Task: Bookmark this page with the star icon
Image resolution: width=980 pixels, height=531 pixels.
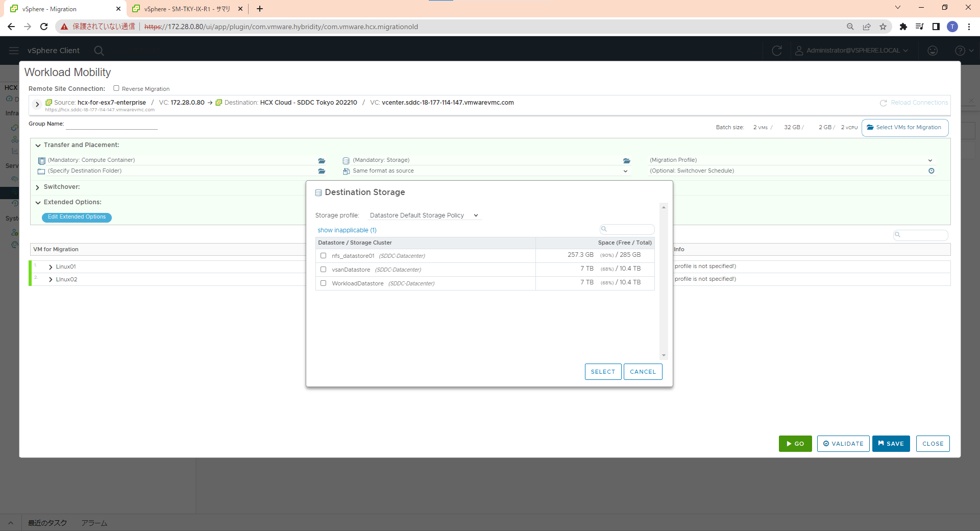Action: pos(883,27)
